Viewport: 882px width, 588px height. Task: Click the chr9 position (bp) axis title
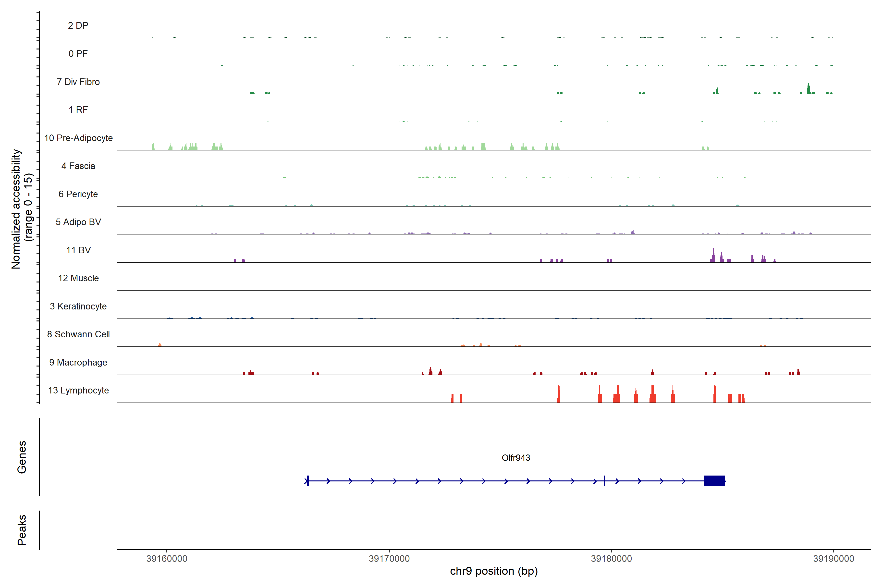coord(494,571)
